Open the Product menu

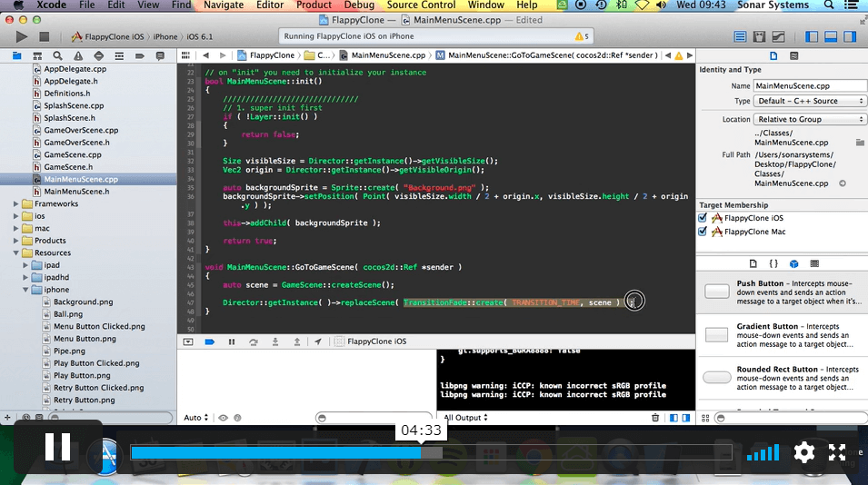pos(314,5)
